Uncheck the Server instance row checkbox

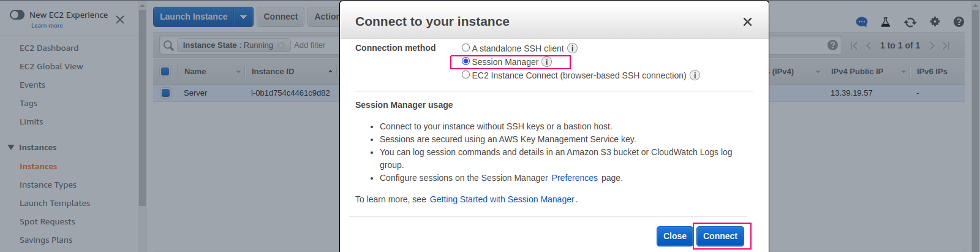pos(165,93)
